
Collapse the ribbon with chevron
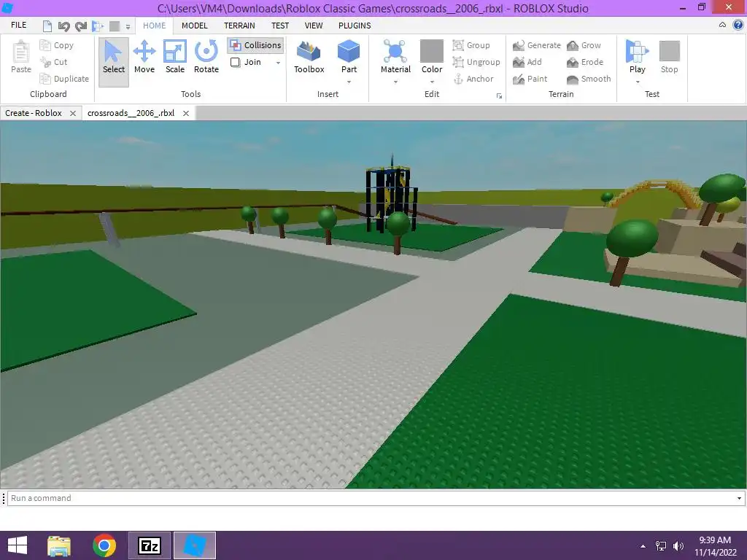click(x=722, y=26)
